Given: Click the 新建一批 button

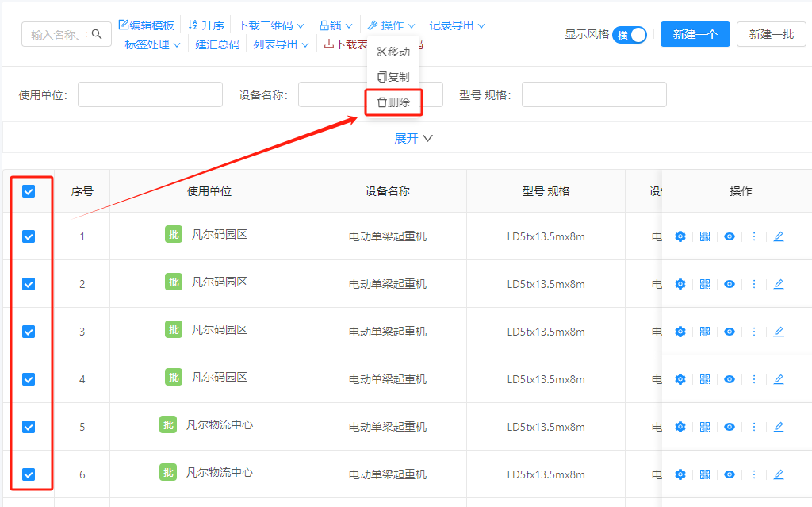Looking at the screenshot, I should (771, 34).
